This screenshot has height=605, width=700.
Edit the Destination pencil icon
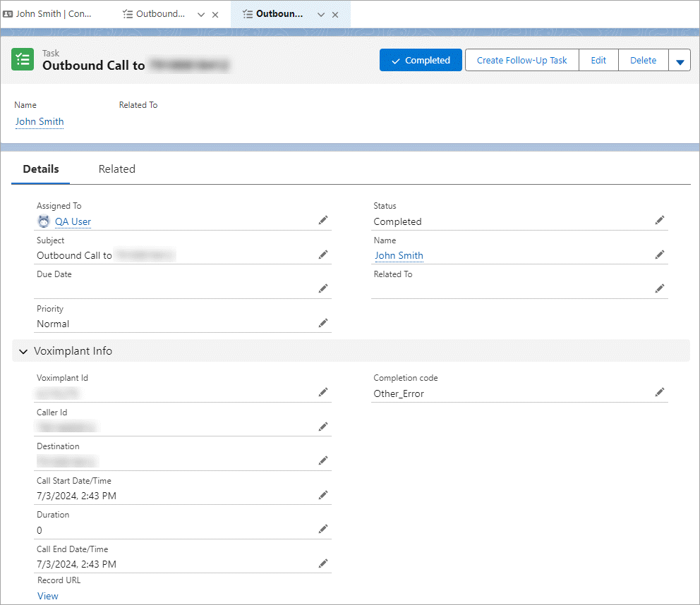pyautogui.click(x=323, y=460)
